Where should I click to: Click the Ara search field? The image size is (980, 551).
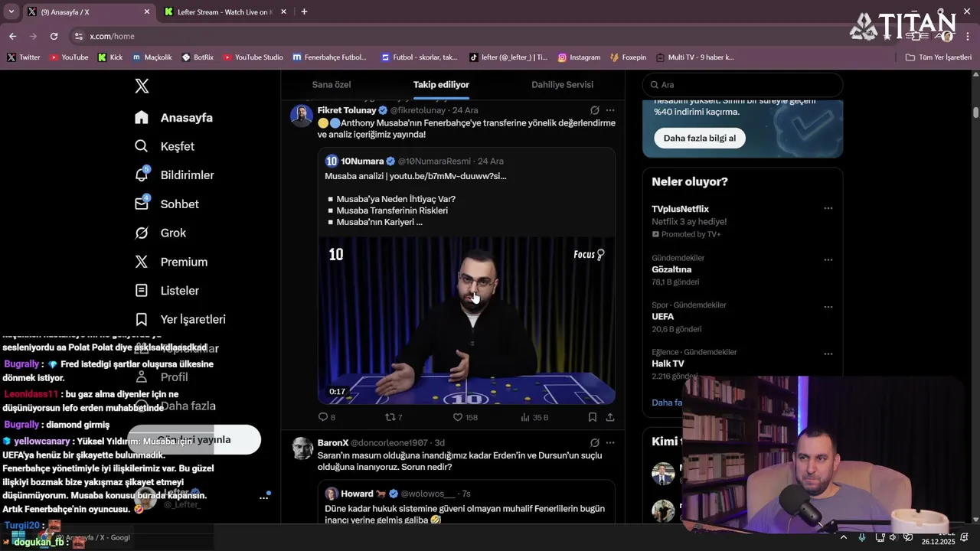(x=743, y=85)
